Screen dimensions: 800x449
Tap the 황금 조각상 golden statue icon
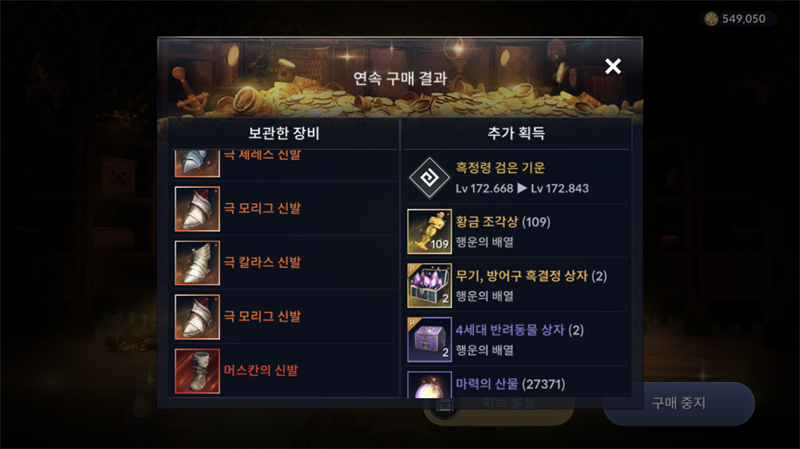430,231
